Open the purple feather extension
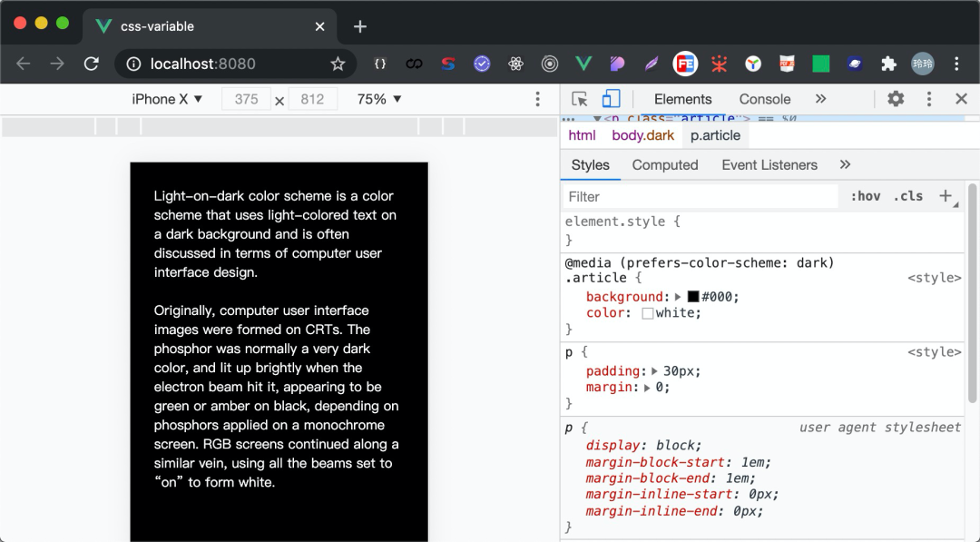Image resolution: width=980 pixels, height=542 pixels. [652, 64]
